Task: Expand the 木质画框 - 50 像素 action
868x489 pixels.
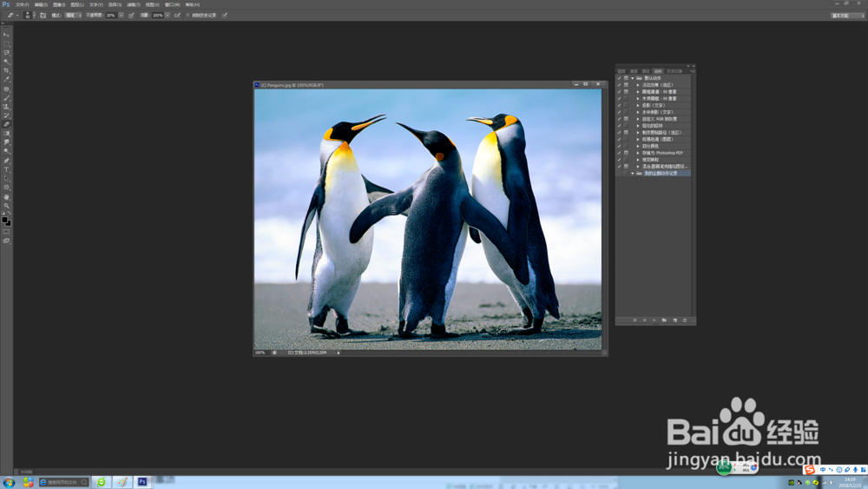Action: pyautogui.click(x=638, y=98)
